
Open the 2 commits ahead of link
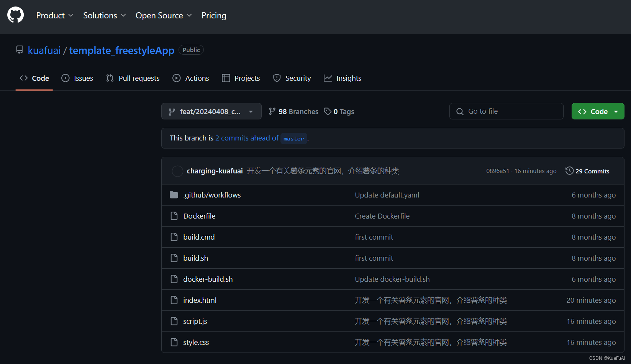click(x=247, y=138)
